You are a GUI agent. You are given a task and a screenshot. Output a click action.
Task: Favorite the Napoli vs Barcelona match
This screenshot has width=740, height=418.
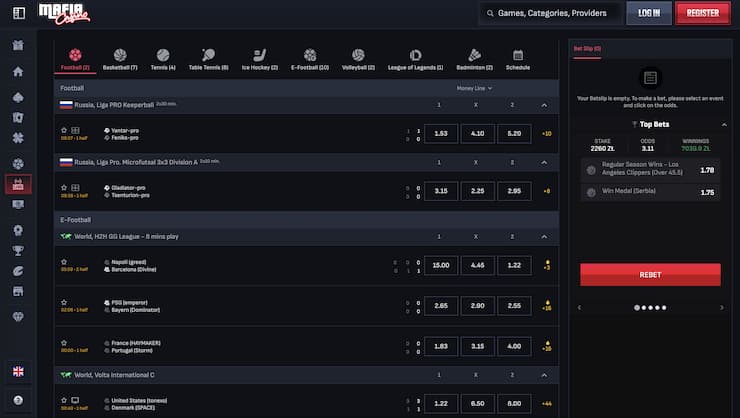coord(64,262)
